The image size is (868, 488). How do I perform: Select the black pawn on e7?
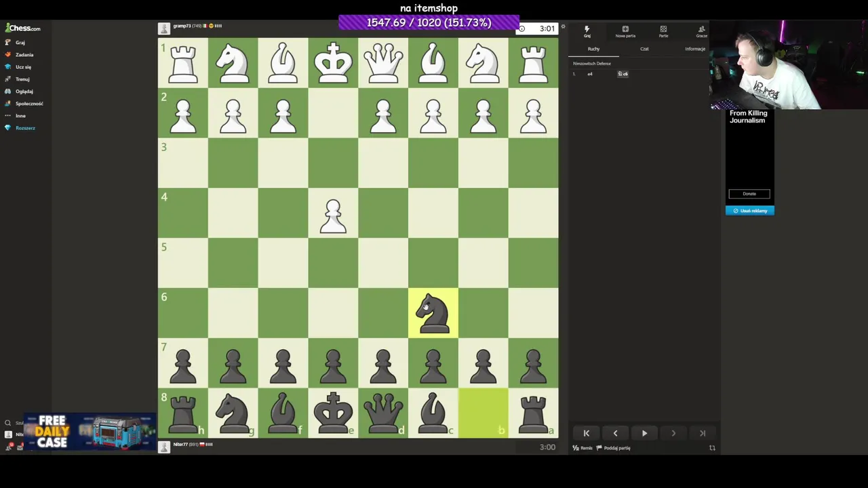click(333, 363)
